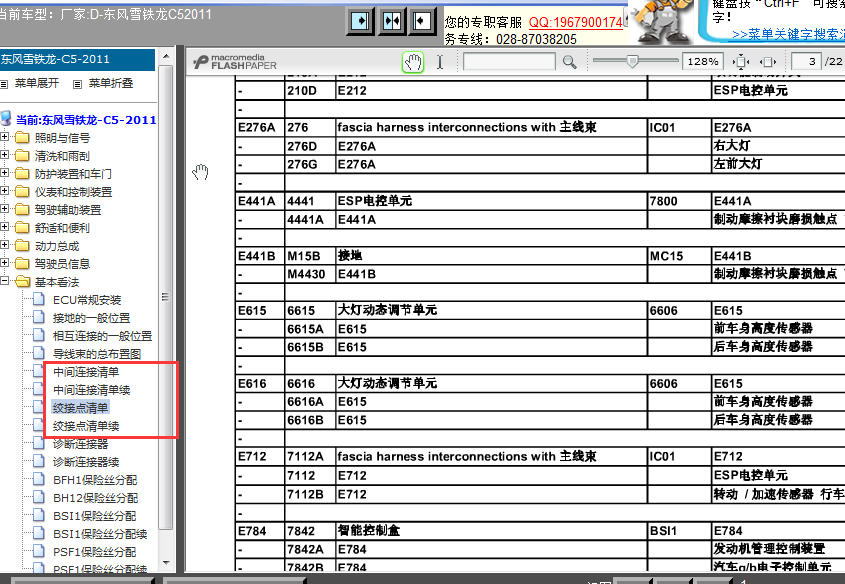Click the ECU常规安装 document icon

tap(39, 299)
